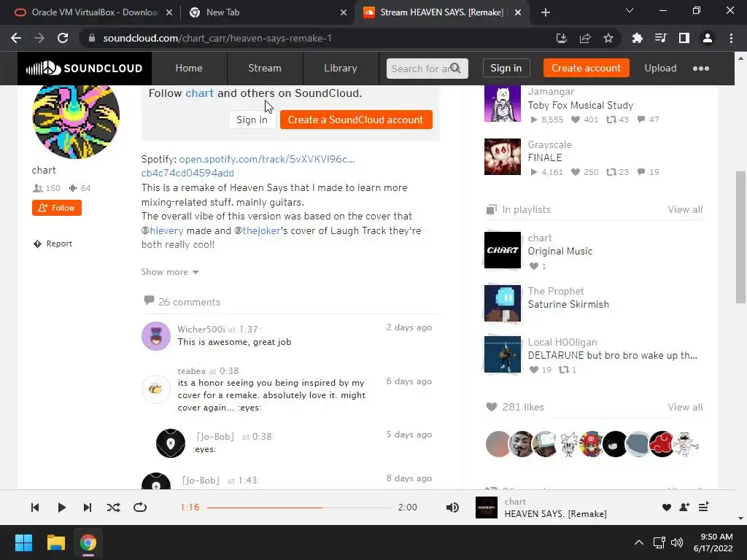This screenshot has width=747, height=560.
Task: Open teabea's commenter avatar
Action: [x=156, y=389]
